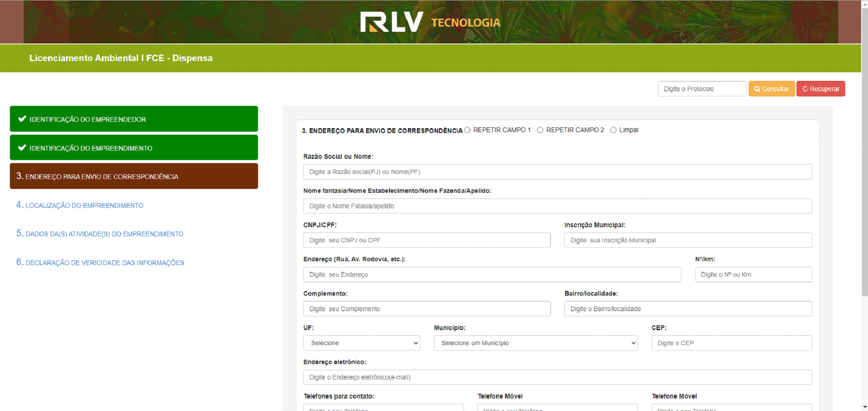Click the Bairro/localidade input field

pos(688,309)
